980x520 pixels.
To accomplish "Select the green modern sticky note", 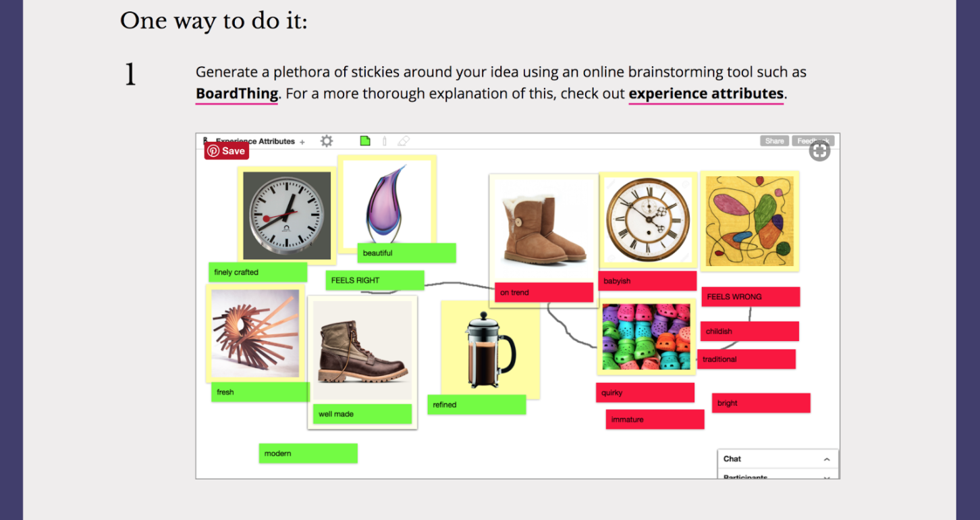I will (308, 453).
